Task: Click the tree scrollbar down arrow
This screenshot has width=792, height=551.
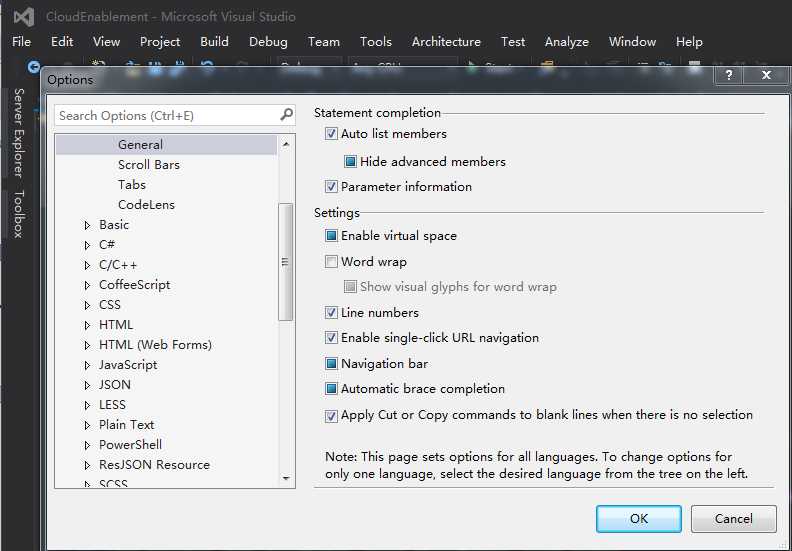Action: 286,478
